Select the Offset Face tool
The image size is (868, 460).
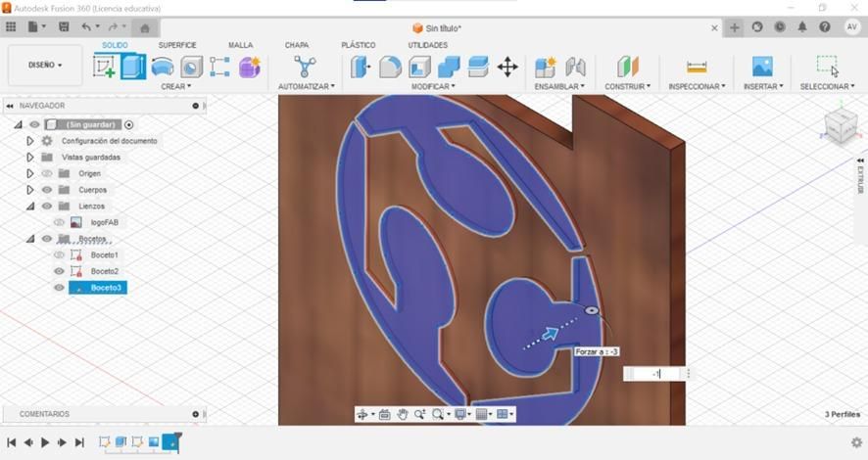coord(478,67)
